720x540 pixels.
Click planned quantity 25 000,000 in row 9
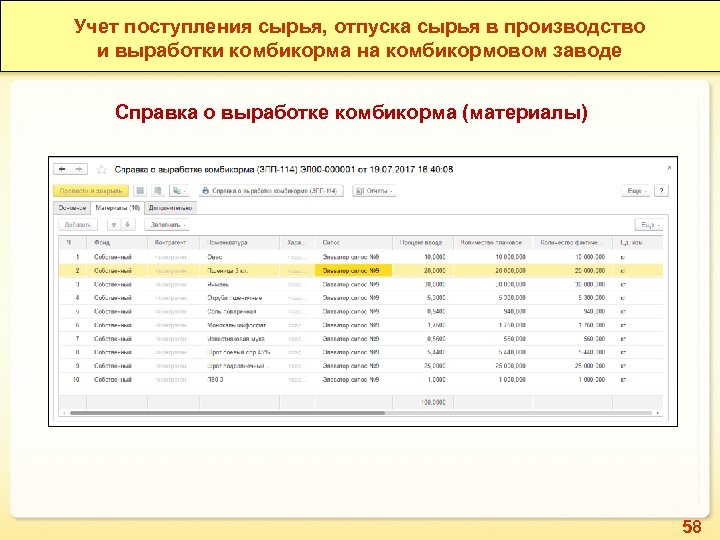tap(493, 366)
